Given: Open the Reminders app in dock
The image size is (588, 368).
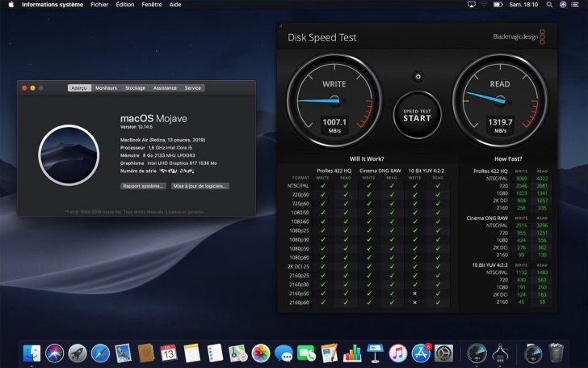Looking at the screenshot, I should [x=215, y=353].
